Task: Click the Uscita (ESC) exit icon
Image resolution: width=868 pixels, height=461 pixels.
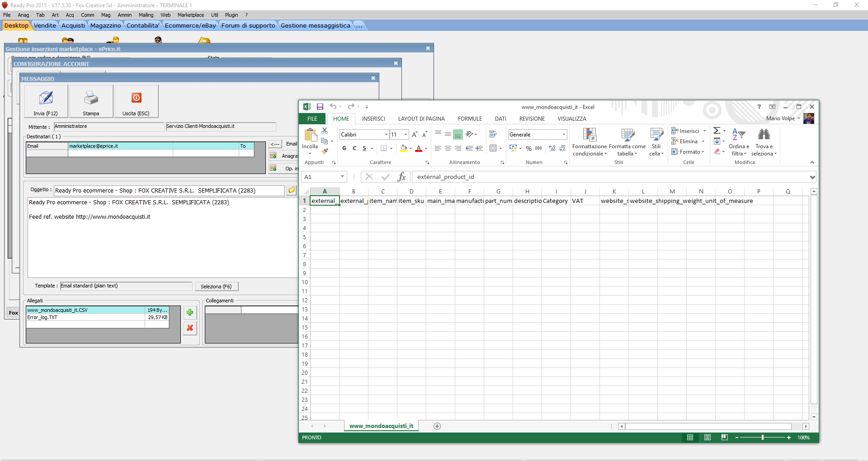Action: click(x=136, y=101)
